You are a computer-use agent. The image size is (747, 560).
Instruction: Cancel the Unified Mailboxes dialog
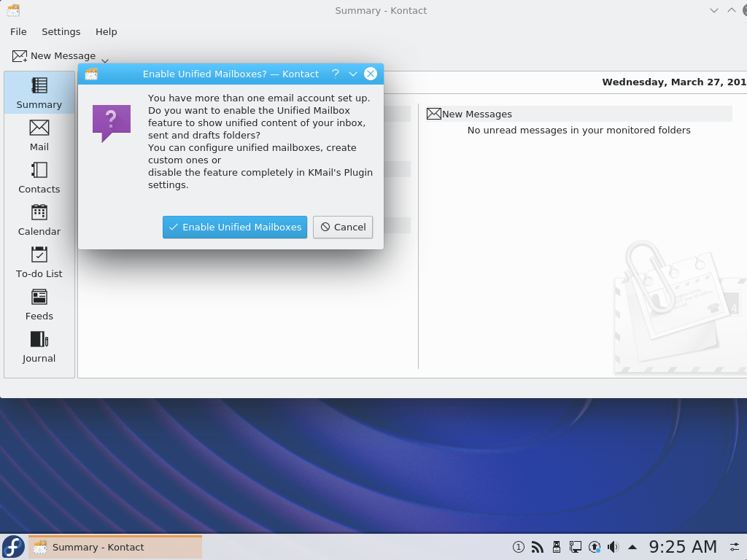[343, 227]
